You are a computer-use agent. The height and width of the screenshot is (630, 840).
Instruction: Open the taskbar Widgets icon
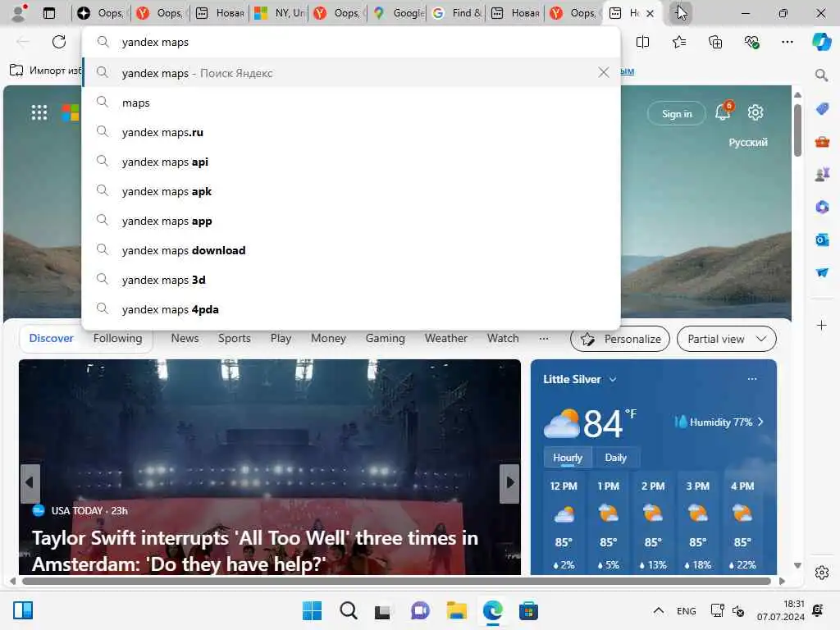coord(23,610)
